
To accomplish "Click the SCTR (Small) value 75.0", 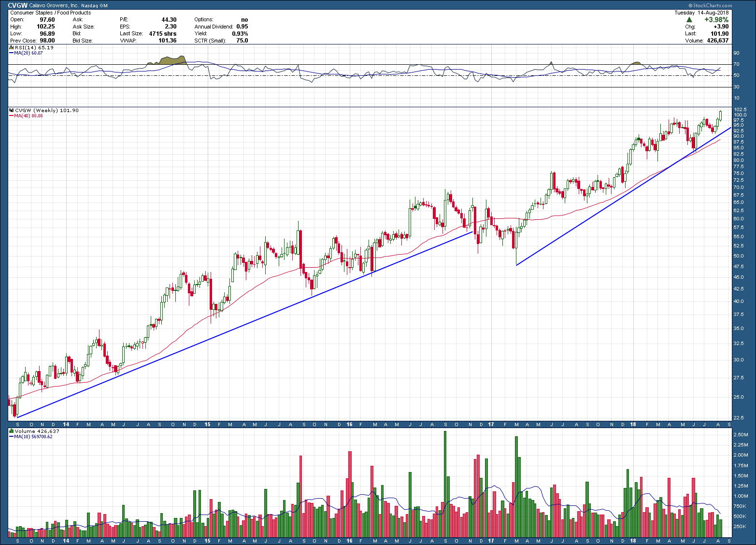I will pos(242,41).
